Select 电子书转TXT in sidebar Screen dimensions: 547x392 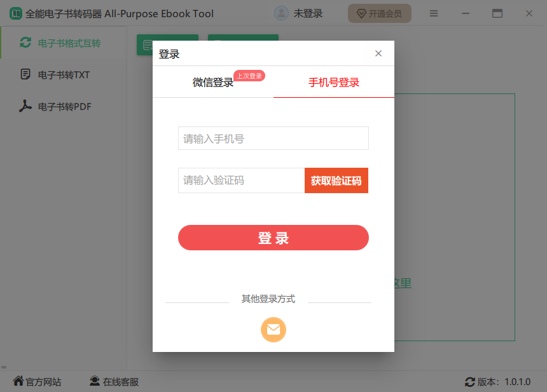click(64, 74)
